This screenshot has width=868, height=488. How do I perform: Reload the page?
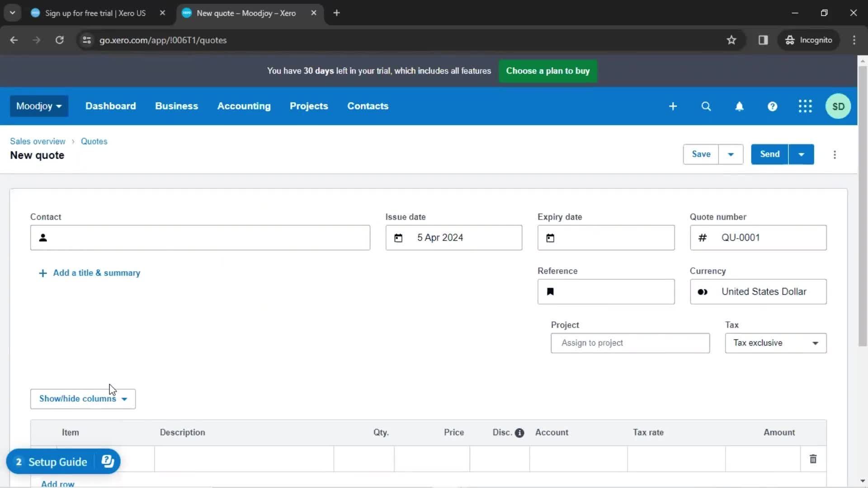click(59, 40)
